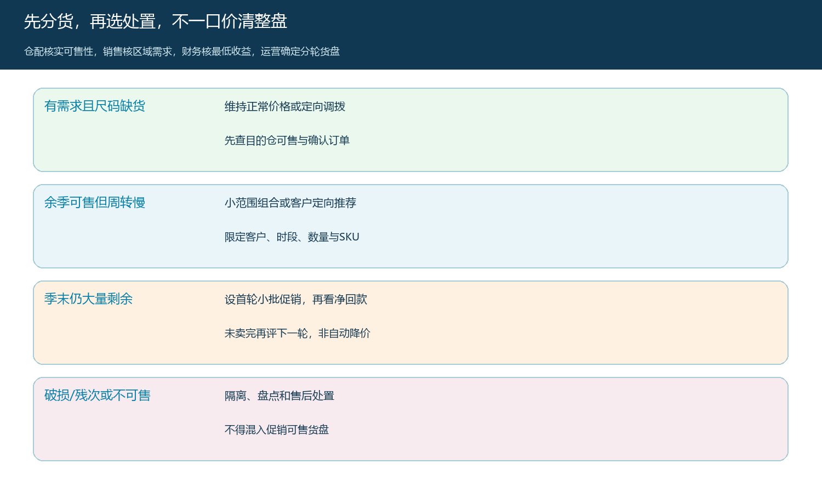822x504 pixels.
Task: Click the title 先分货，再选处置，不一口价清整盘
Action: click(156, 21)
